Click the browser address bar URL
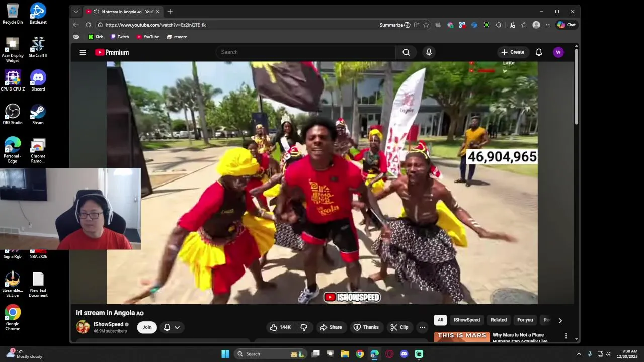644x362 pixels. coord(155,25)
